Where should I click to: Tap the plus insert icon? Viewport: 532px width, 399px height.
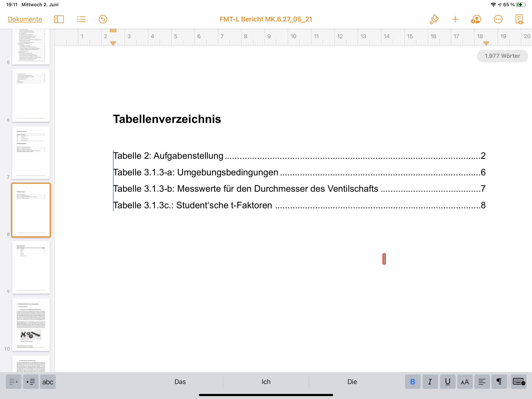(455, 19)
